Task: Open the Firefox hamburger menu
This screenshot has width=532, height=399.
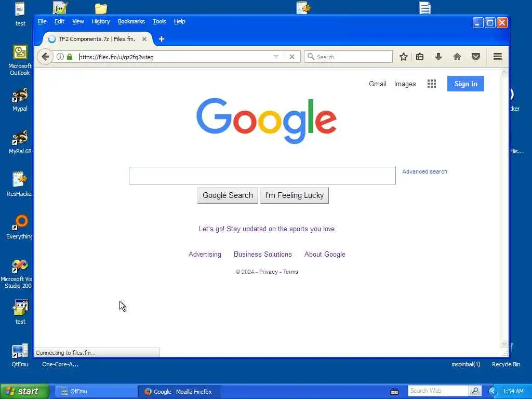Action: click(x=498, y=57)
